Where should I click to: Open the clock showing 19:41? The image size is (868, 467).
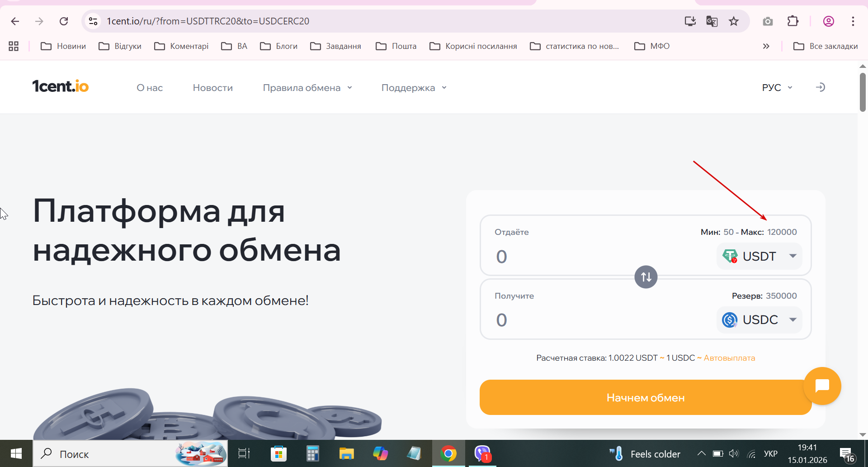click(807, 453)
